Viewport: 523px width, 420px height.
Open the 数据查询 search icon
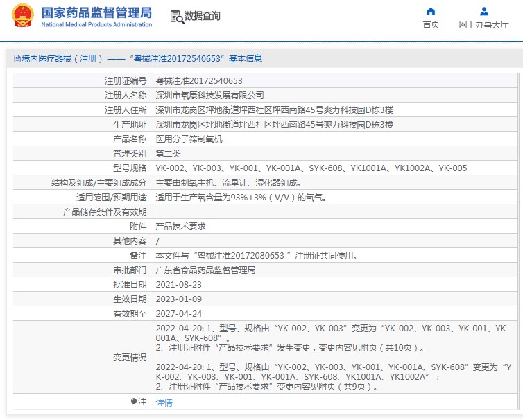(x=177, y=17)
